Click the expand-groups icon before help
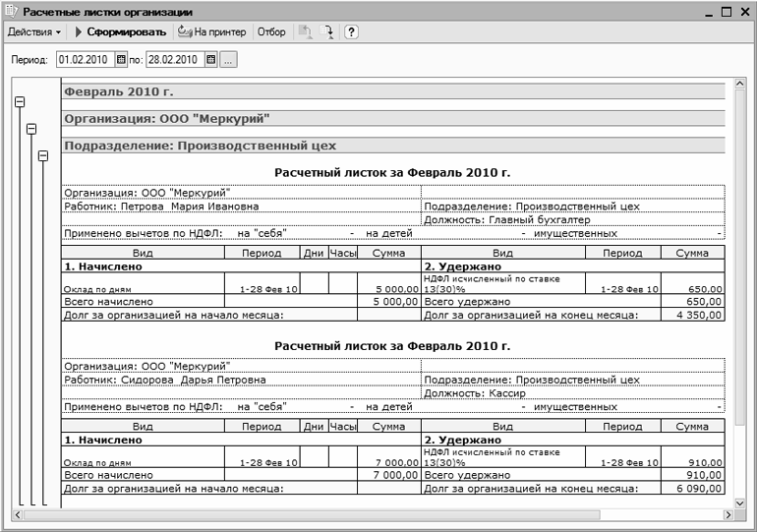 [329, 32]
